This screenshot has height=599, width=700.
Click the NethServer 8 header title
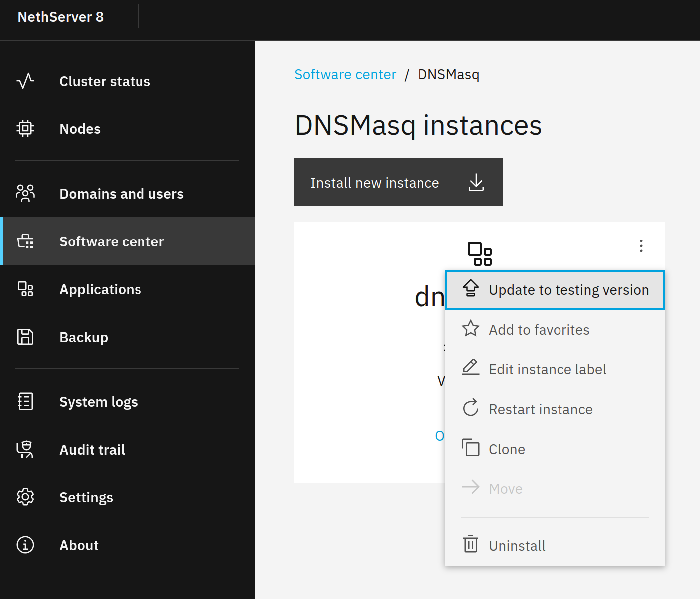(x=61, y=17)
